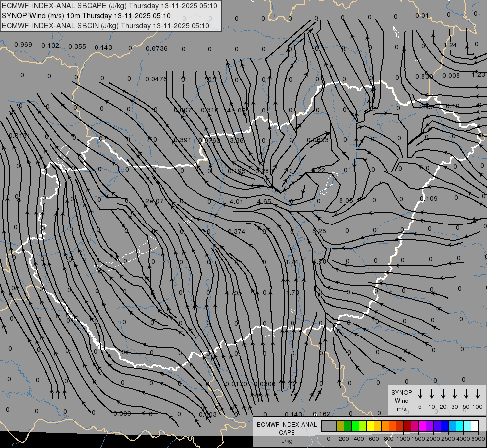
Task: Click the map value 0.374
Action: [237, 231]
